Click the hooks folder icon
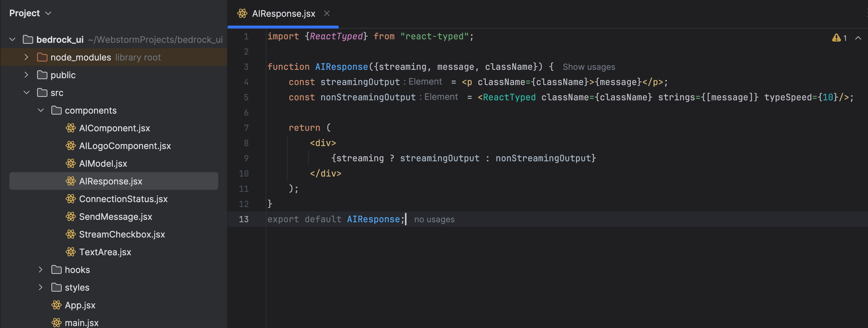This screenshot has width=868, height=328. point(56,270)
